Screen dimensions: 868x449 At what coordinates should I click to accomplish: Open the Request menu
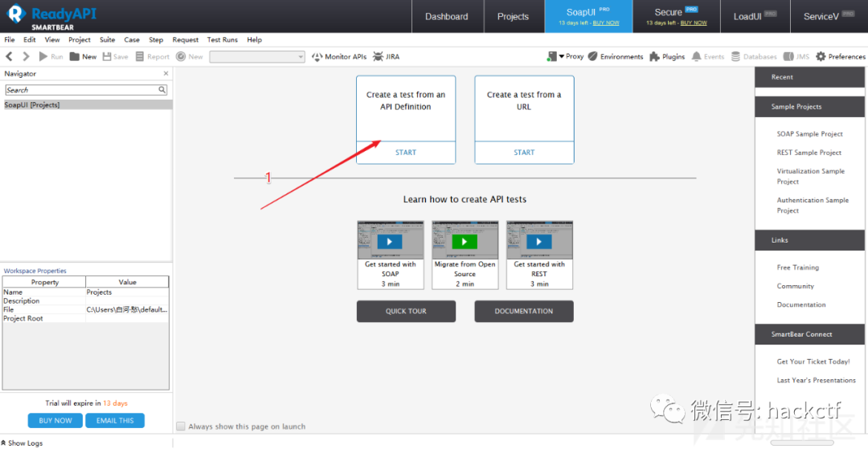pos(186,40)
